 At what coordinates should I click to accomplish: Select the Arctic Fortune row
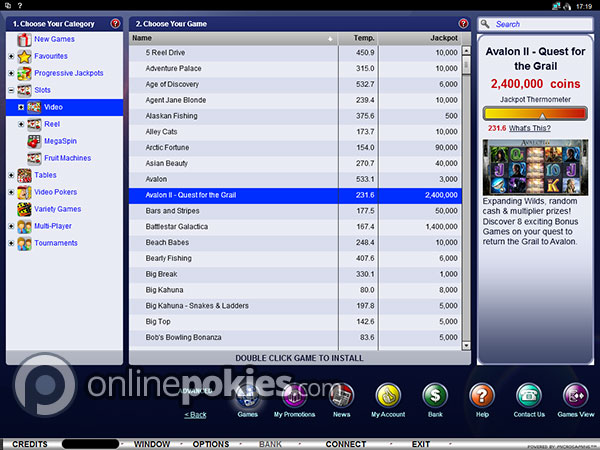coord(295,148)
